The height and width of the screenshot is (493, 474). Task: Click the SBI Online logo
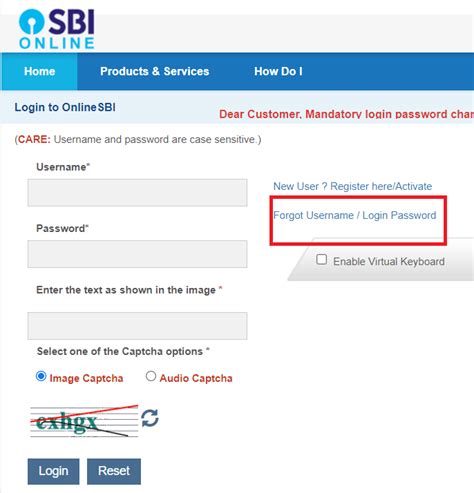[57, 29]
